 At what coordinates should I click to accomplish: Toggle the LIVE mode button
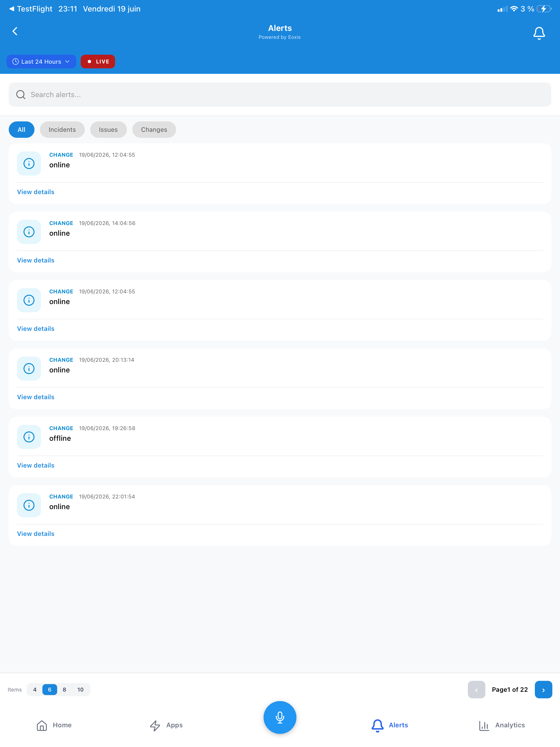coord(98,62)
